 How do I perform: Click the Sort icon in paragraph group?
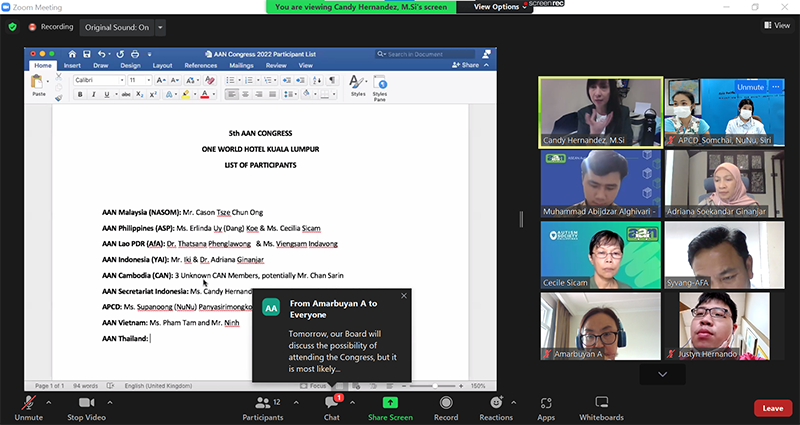(x=317, y=80)
